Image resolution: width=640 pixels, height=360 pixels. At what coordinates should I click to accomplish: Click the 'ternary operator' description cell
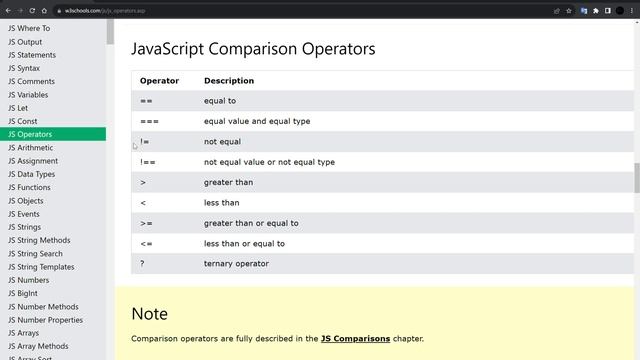tap(236, 264)
